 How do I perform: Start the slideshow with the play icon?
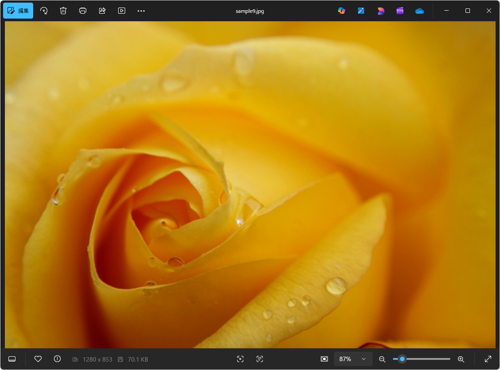(122, 11)
